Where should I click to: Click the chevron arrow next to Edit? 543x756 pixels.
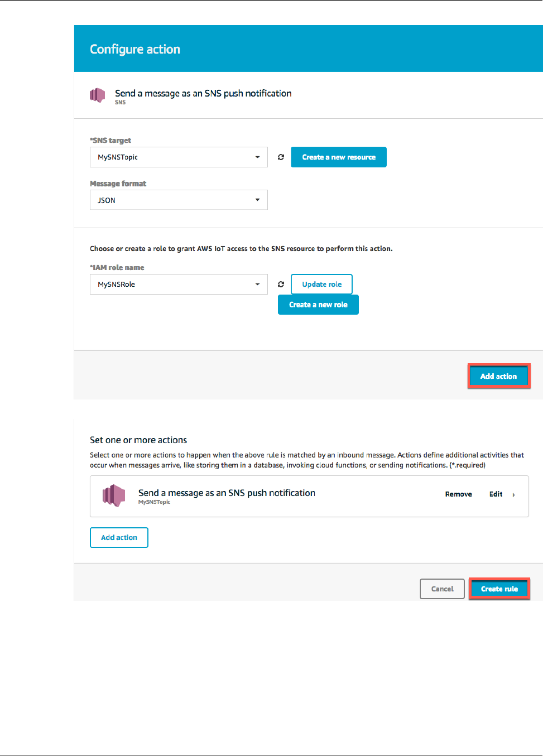513,495
